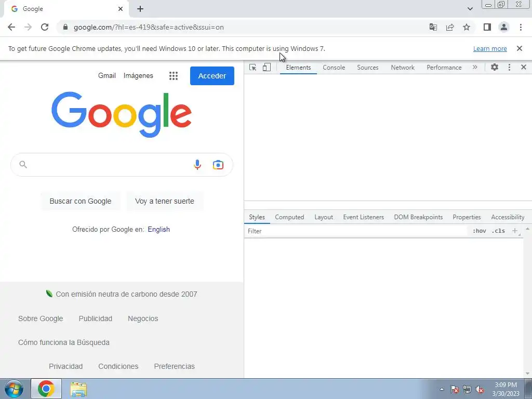Viewport: 532px width, 399px height.
Task: Click the muted volume tray icon
Action: 480,390
